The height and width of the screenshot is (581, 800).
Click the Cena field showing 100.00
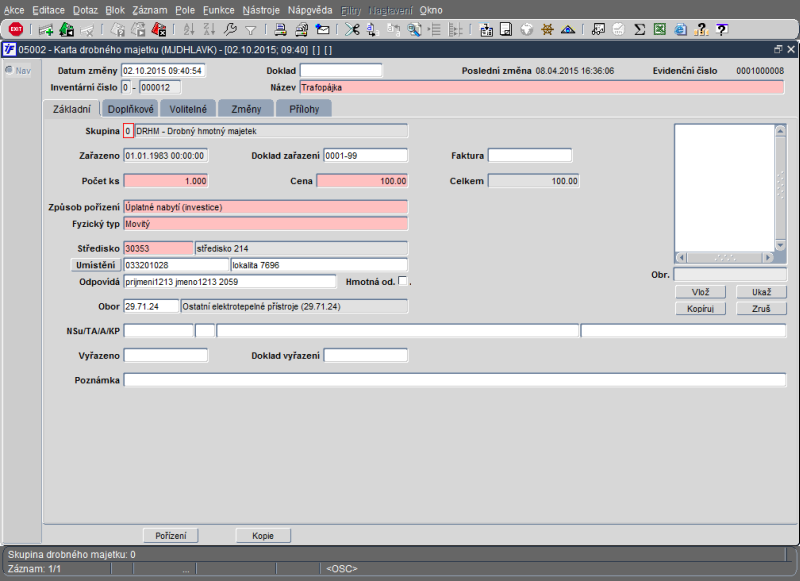click(362, 181)
